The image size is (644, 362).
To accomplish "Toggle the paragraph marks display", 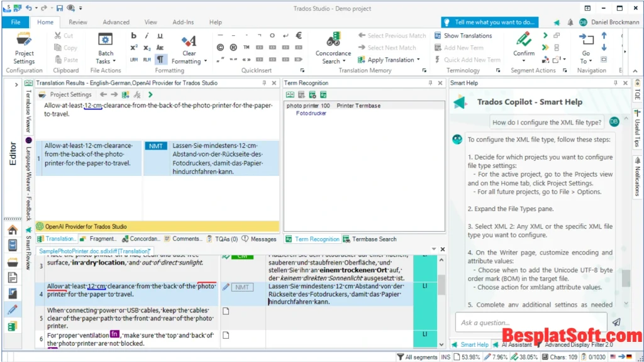I will (x=160, y=59).
